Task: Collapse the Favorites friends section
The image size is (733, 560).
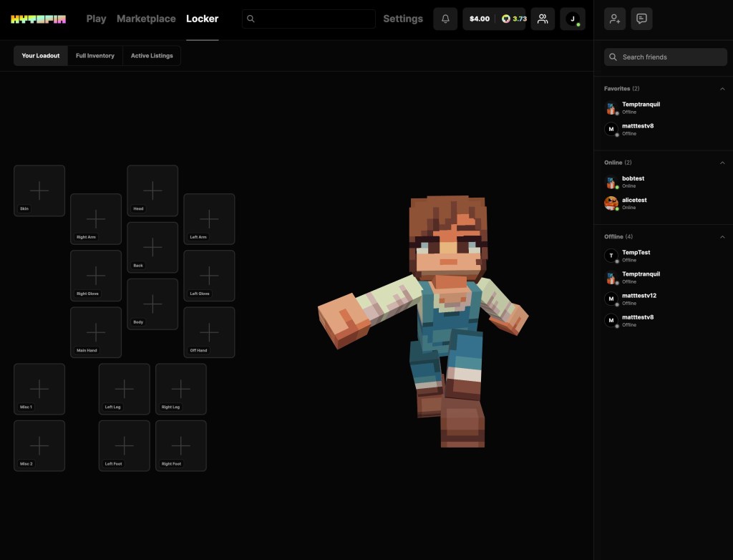Action: click(722, 89)
